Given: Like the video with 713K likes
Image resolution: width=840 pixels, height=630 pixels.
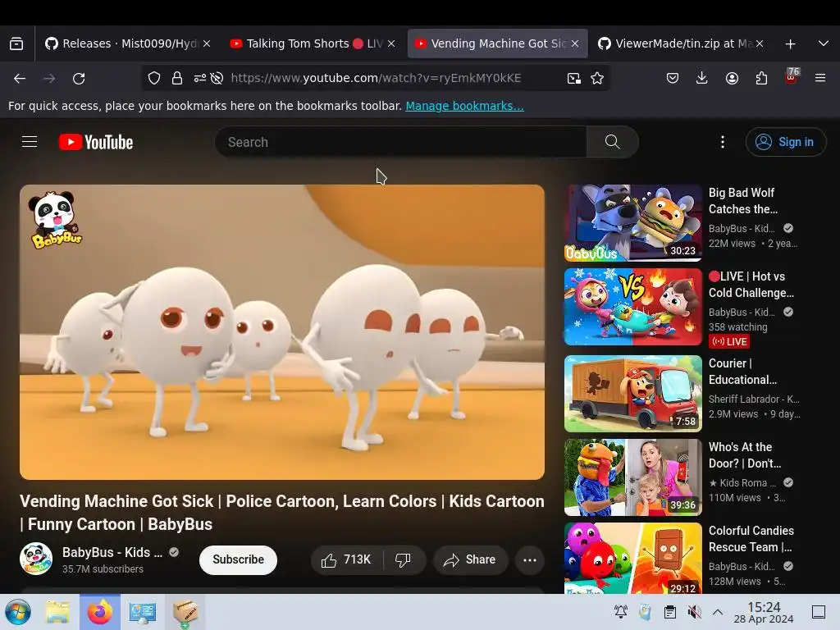Looking at the screenshot, I should (347, 559).
